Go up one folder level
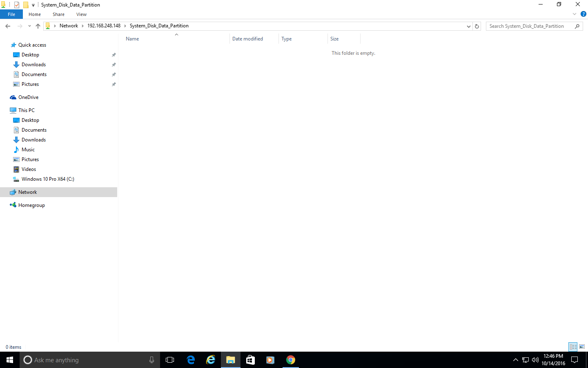Image resolution: width=588 pixels, height=368 pixels. coord(38,26)
